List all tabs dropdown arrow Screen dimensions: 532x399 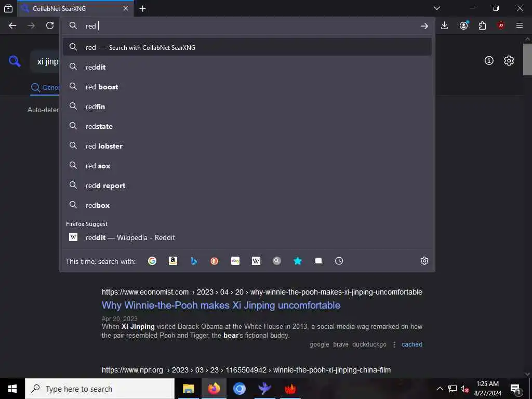(x=437, y=8)
